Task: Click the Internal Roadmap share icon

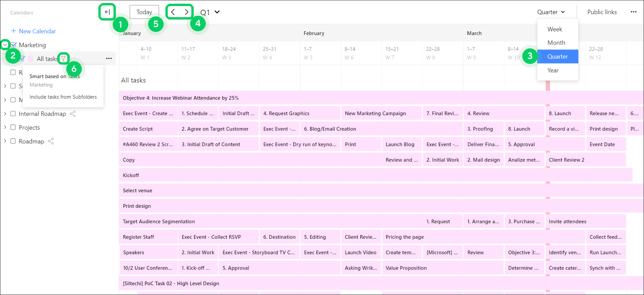Action: tap(73, 114)
